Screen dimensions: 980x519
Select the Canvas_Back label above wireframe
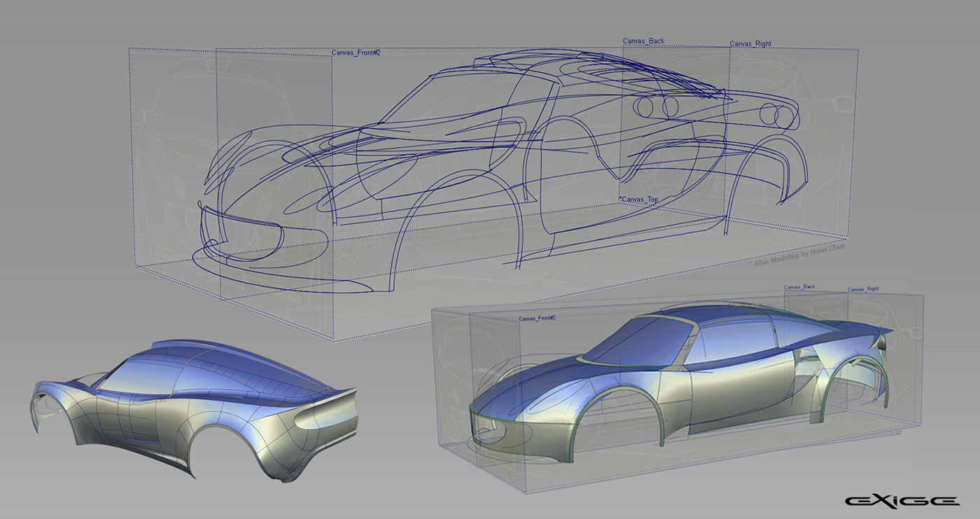pyautogui.click(x=643, y=41)
